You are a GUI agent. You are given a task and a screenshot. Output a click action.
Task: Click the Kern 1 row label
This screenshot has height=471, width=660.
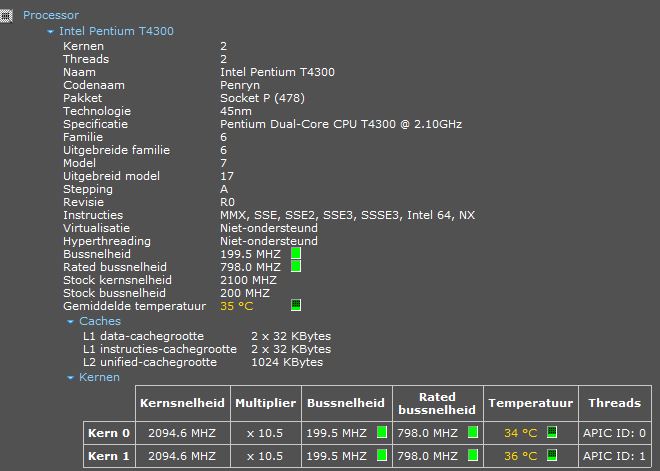tap(109, 456)
